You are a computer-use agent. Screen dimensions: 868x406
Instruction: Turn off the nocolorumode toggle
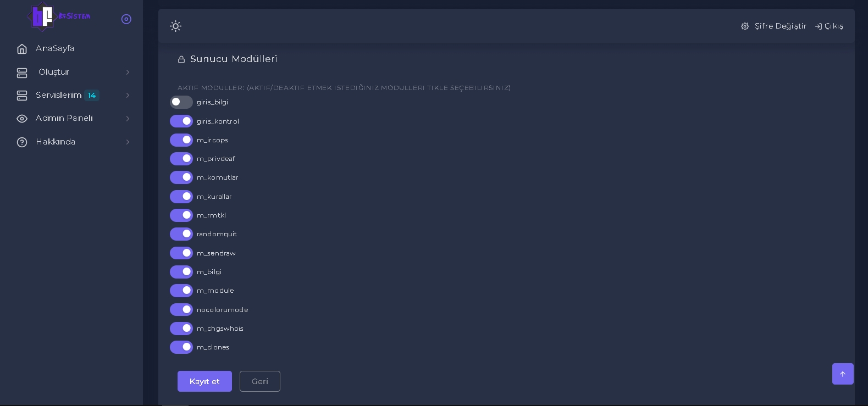pos(181,310)
